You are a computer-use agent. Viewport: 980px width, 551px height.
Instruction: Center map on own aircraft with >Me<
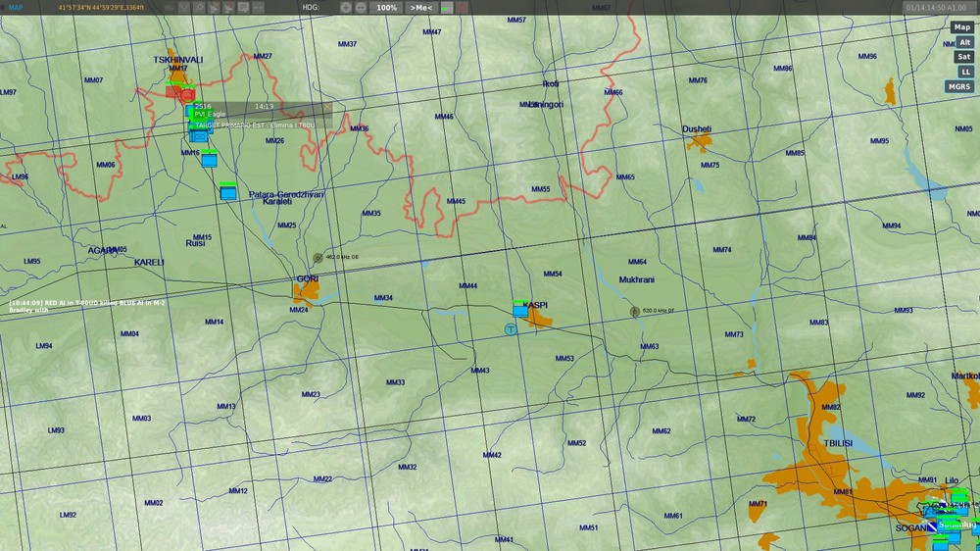[x=420, y=8]
